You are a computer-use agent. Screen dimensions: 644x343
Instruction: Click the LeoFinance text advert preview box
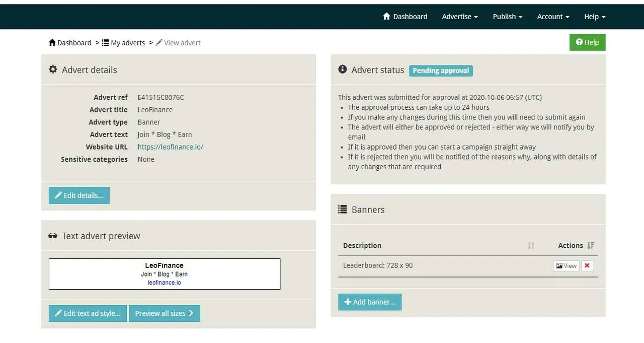[x=165, y=274]
